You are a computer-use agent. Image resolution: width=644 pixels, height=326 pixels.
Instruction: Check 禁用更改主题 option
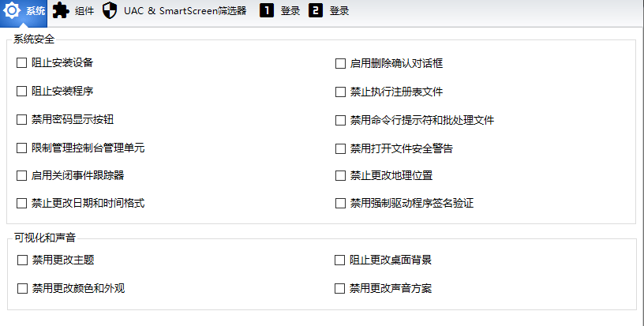pyautogui.click(x=22, y=260)
